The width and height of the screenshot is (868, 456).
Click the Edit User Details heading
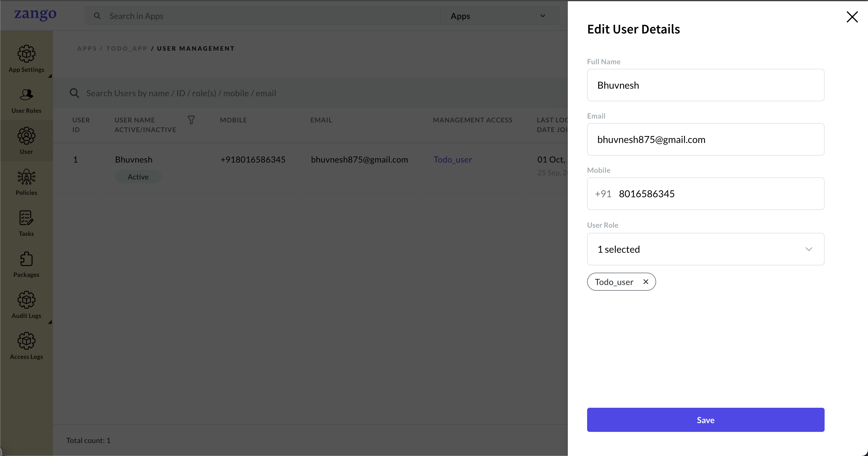pos(634,29)
